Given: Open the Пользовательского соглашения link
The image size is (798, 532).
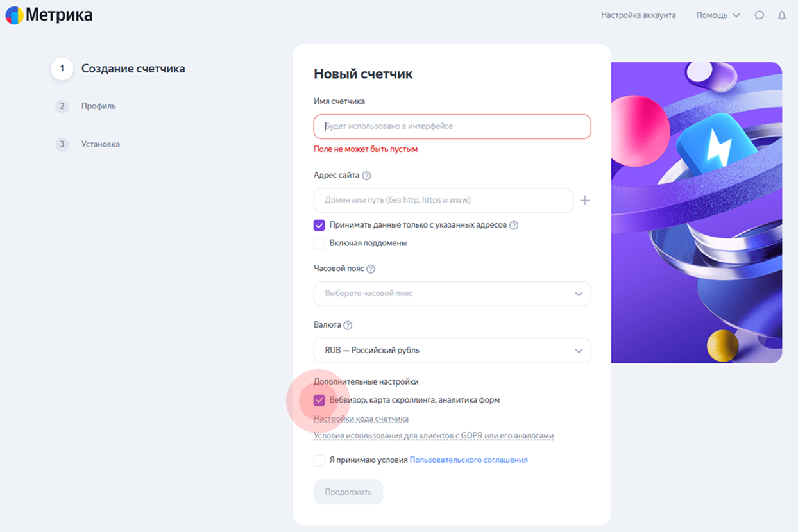Looking at the screenshot, I should coord(468,460).
